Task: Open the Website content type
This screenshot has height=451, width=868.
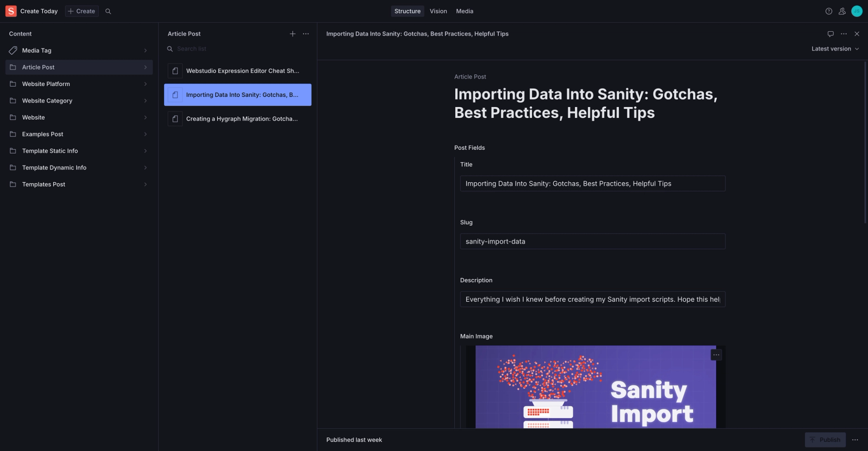Action: (79, 117)
